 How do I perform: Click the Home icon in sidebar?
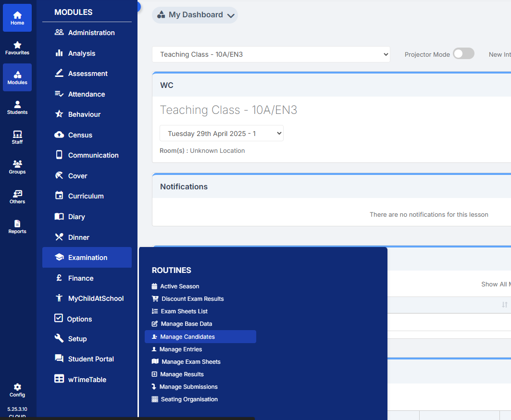pyautogui.click(x=17, y=18)
